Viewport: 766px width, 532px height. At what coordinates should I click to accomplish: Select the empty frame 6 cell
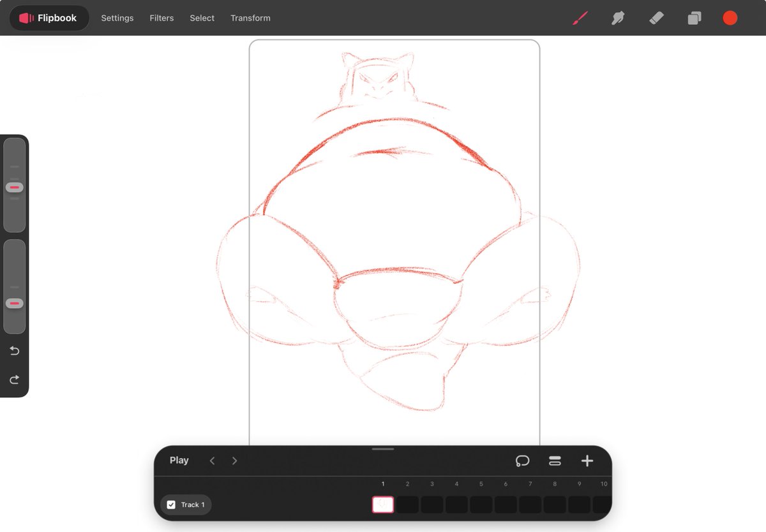506,505
